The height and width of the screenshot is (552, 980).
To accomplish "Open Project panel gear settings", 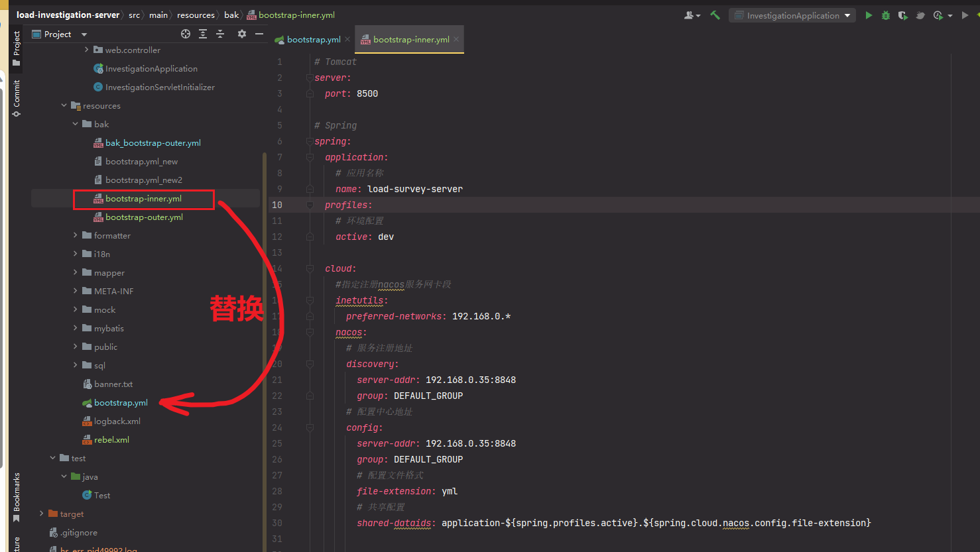I will (x=242, y=34).
